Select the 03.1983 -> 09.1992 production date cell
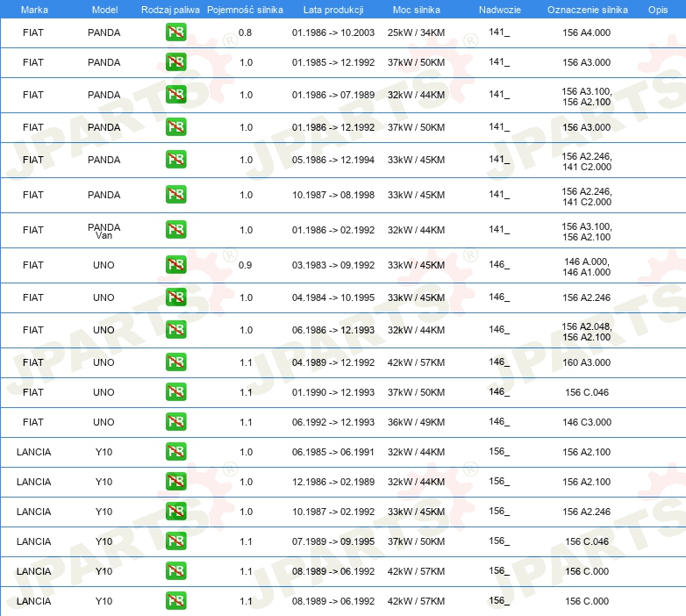The height and width of the screenshot is (616, 686). tap(333, 265)
